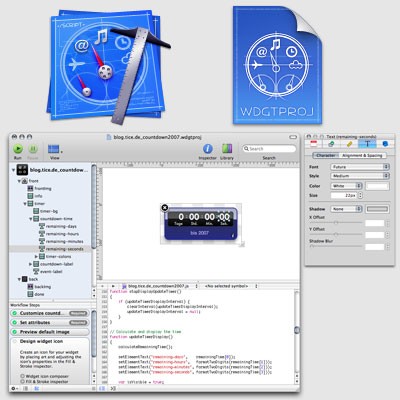
Task: Open the blog.tice.de_countdown2007.js file popup
Action: click(159, 286)
